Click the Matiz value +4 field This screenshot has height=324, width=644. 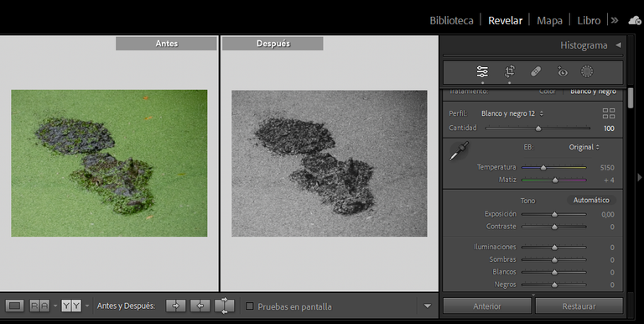coord(609,180)
